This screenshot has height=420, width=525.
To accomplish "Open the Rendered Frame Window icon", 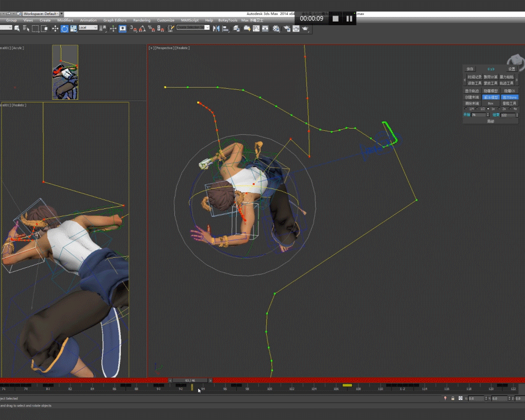I will point(296,29).
